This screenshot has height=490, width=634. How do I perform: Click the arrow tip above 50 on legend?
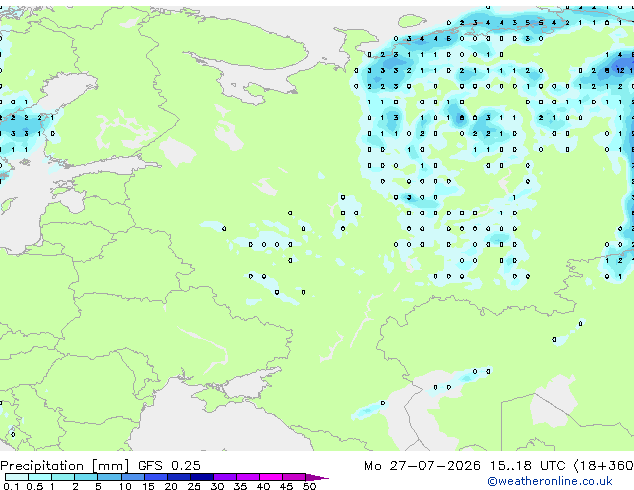tap(317, 477)
